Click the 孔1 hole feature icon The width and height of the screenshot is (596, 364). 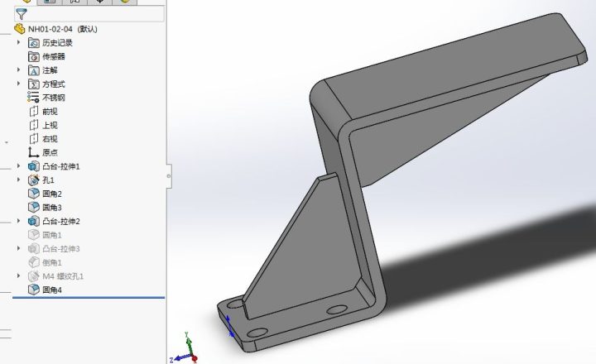(34, 180)
